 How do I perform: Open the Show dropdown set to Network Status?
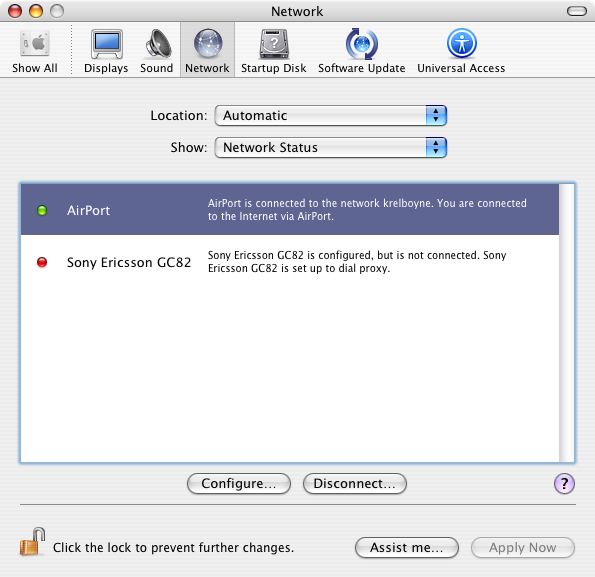(x=331, y=147)
